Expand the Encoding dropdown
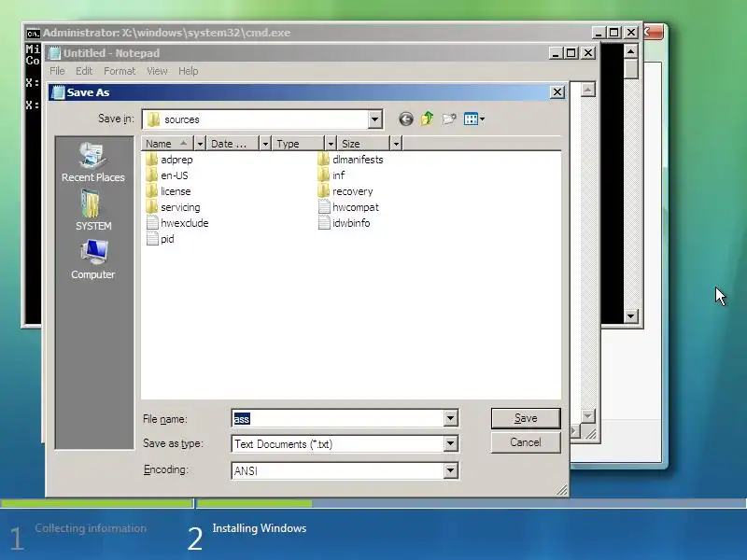The height and width of the screenshot is (560, 747). tap(450, 470)
